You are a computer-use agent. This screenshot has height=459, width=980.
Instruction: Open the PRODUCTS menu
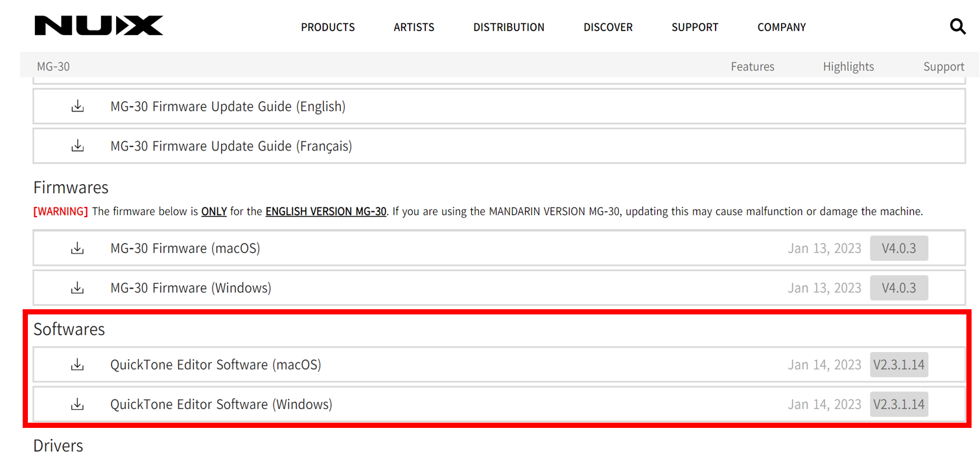click(328, 27)
